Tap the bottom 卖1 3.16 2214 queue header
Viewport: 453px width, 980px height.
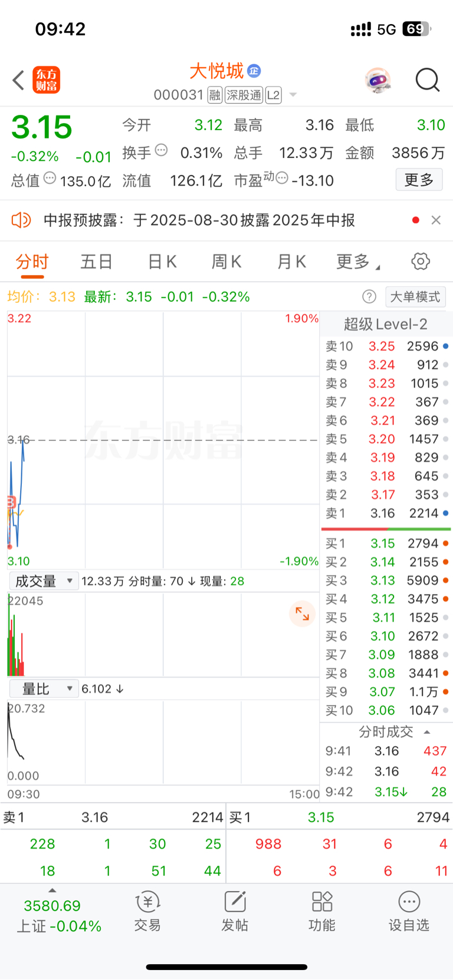113,817
